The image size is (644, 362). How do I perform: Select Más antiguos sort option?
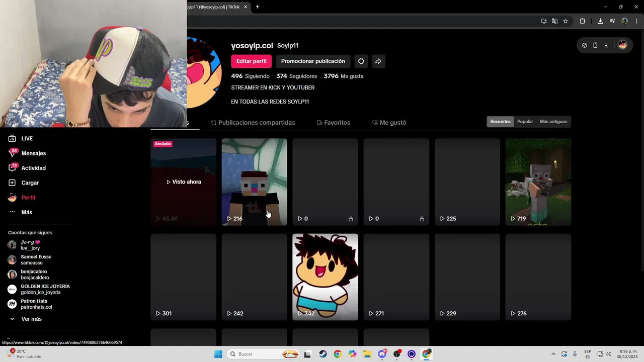coord(553,122)
